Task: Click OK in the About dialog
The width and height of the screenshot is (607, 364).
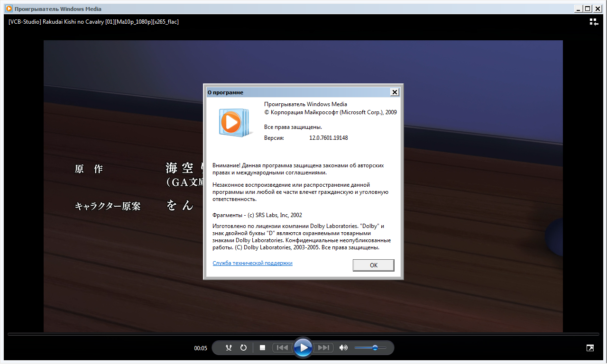Action: [x=374, y=265]
